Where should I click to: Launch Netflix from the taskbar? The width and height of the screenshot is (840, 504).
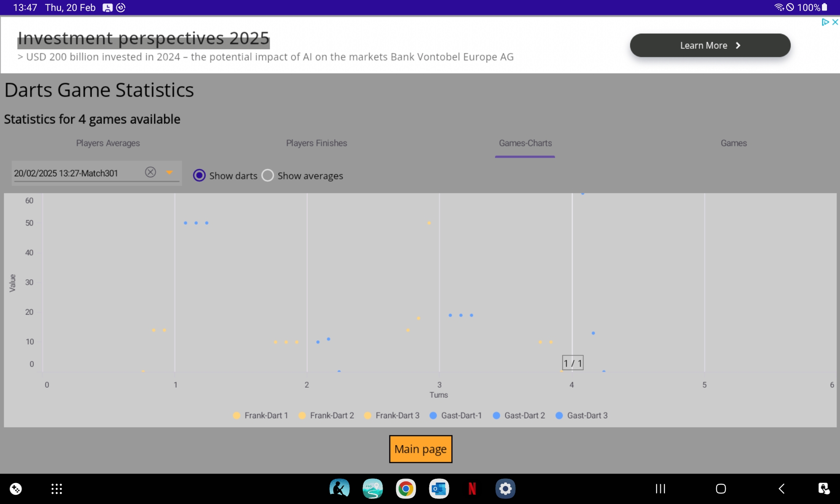coord(472,488)
